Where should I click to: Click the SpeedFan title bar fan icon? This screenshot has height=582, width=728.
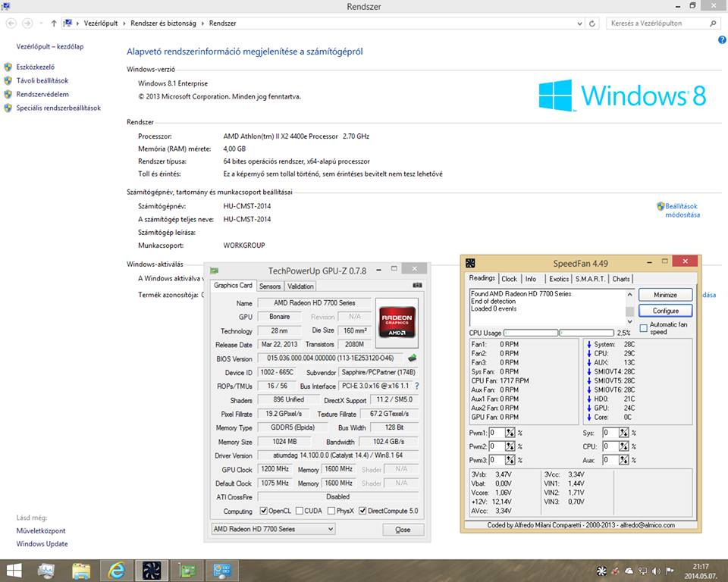470,263
